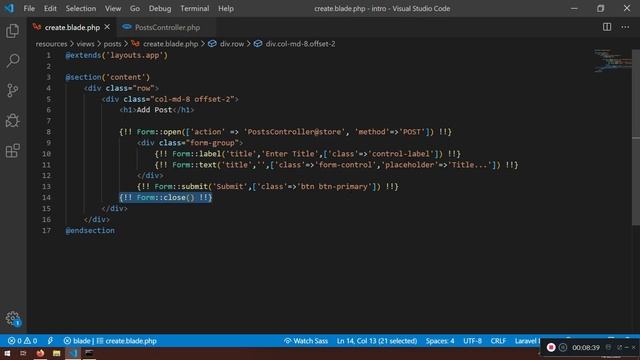Click Ln 14, Col 13 cursor position indicator
The width and height of the screenshot is (640, 360).
(377, 341)
